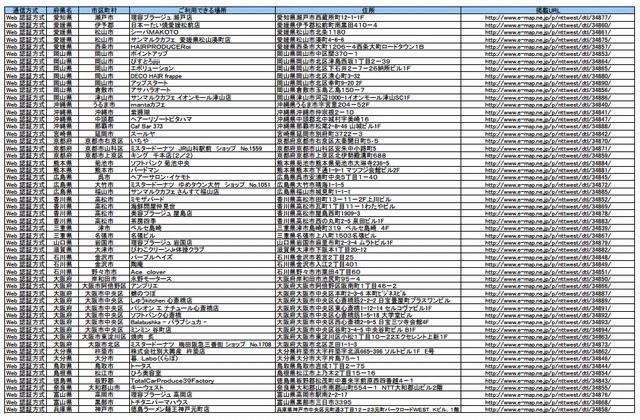Screen dimensions: 640x420
Task: Open the URL ending in 34877
Action: pyautogui.click(x=548, y=18)
